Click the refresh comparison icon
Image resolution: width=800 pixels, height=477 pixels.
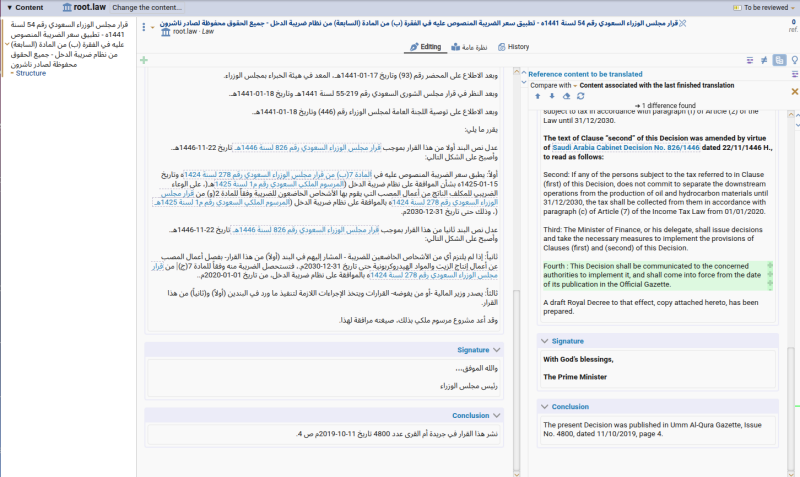(x=581, y=96)
